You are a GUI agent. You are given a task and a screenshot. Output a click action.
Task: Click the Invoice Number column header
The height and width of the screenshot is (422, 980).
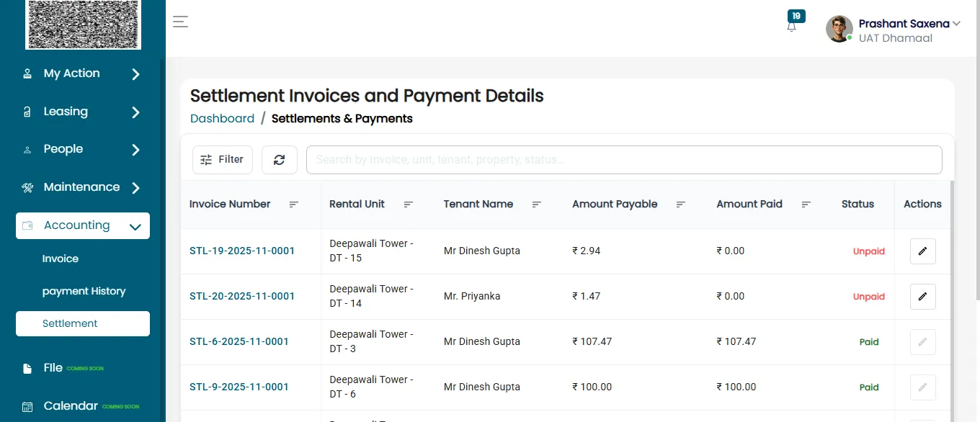[x=230, y=205]
